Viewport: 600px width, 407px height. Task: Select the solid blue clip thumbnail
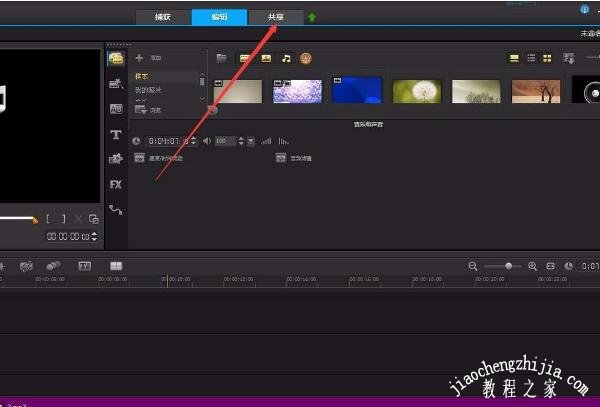357,91
